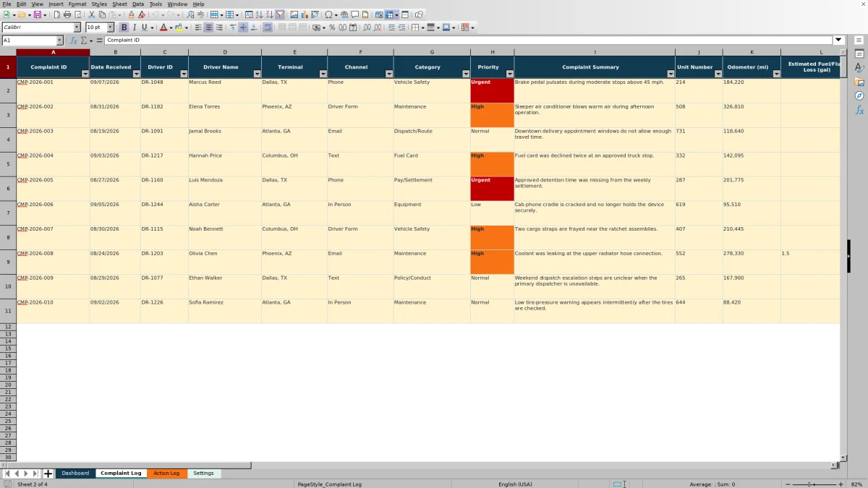The image size is (868, 488).
Task: Open the Data menu
Action: tap(137, 4)
